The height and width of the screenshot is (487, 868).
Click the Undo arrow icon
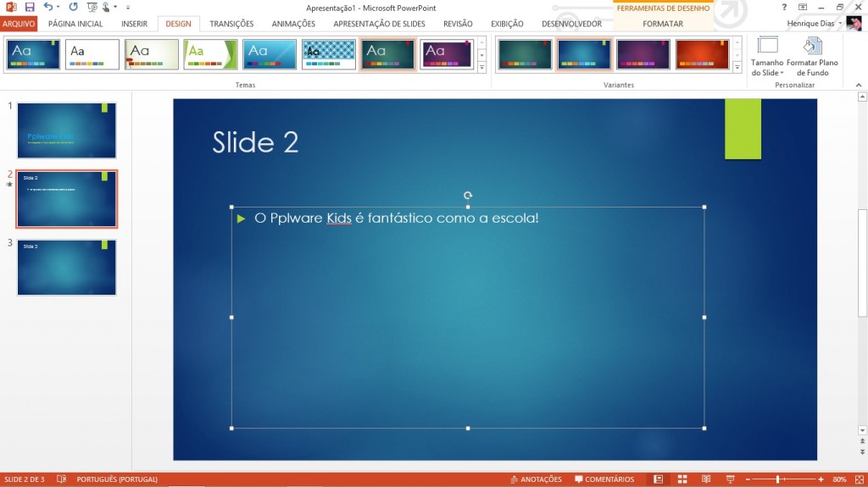pyautogui.click(x=48, y=7)
